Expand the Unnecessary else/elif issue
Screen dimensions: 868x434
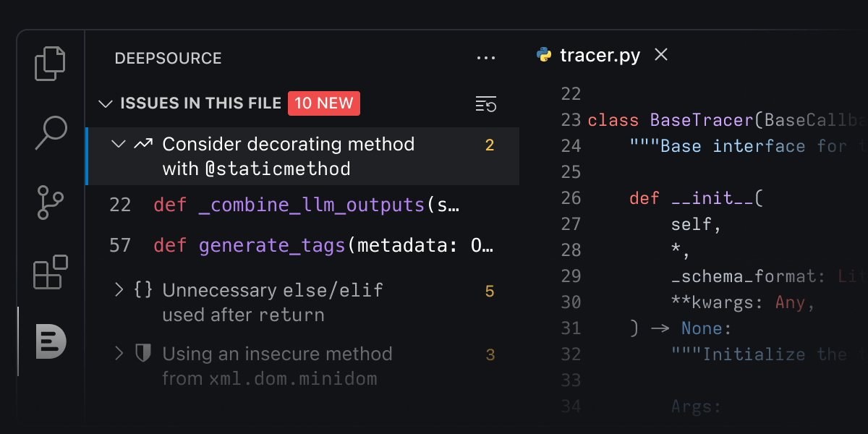tap(119, 290)
